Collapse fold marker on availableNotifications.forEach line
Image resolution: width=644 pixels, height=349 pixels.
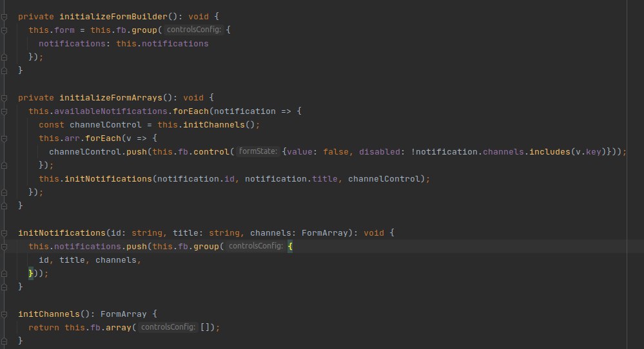[x=4, y=111]
